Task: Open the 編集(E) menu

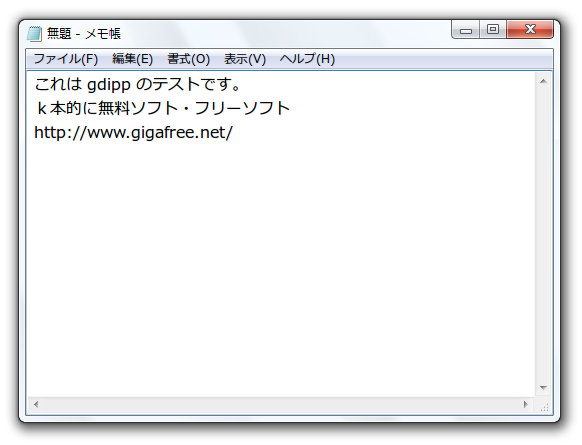Action: (133, 59)
